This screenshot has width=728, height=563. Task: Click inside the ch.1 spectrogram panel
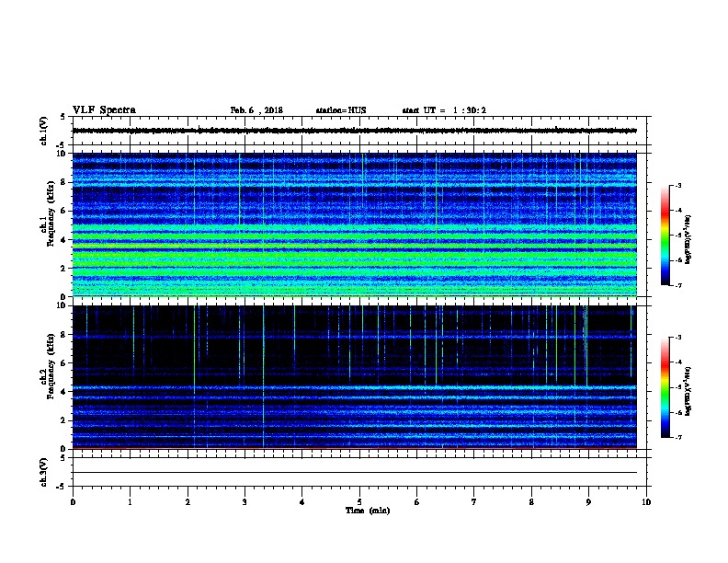pos(354,224)
